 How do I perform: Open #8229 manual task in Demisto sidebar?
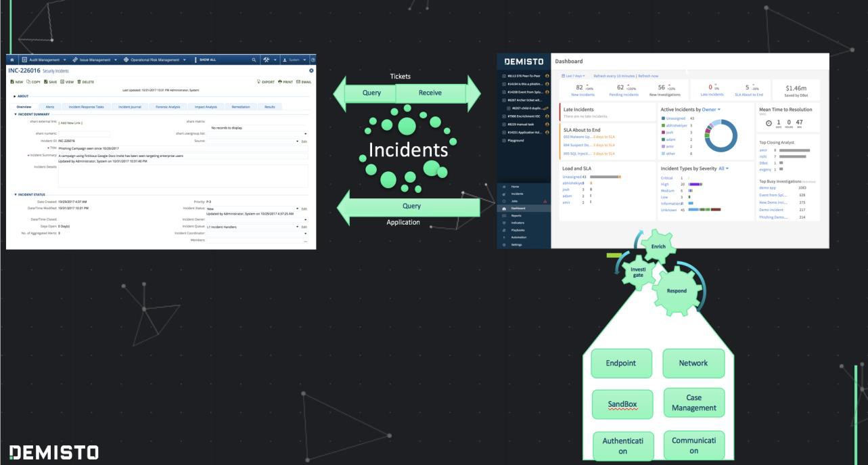coord(524,123)
